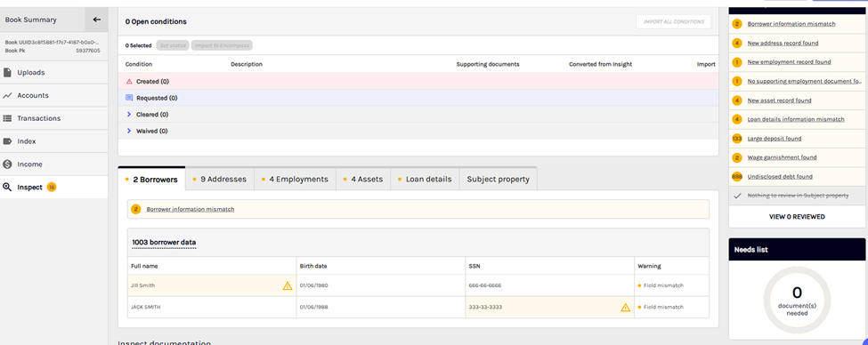Screen dimensions: 868x345
Task: Click the Import All Conditions button
Action: tap(674, 21)
